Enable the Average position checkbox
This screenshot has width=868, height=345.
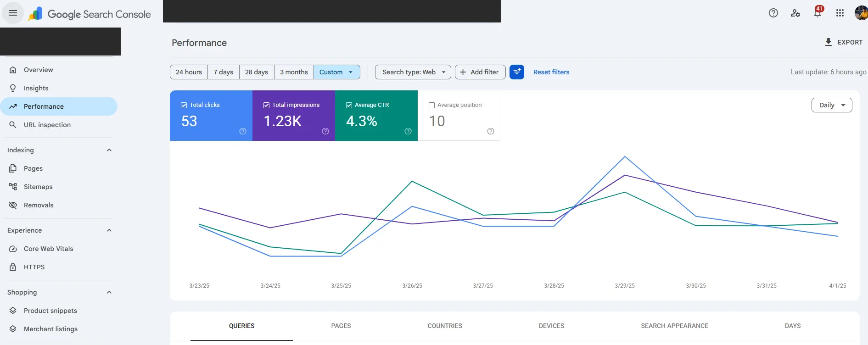431,105
